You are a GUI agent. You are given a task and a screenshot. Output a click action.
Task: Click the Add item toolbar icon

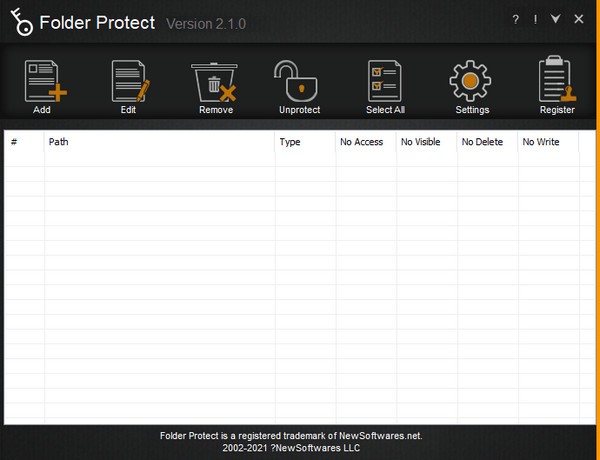46,81
